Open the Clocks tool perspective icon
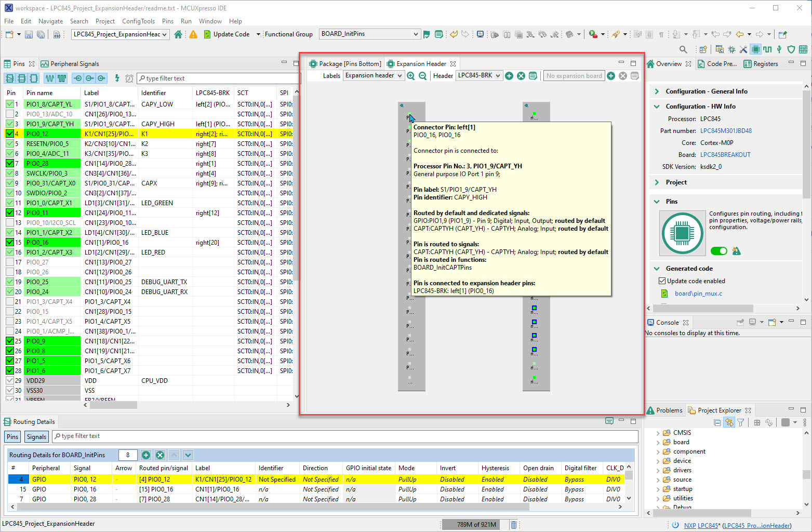 (x=767, y=49)
